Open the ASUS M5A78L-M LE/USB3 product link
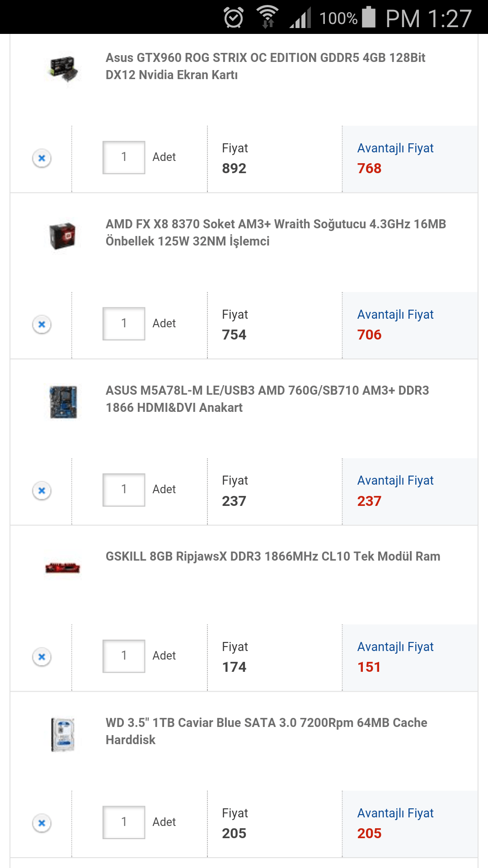This screenshot has height=868, width=488. [267, 399]
